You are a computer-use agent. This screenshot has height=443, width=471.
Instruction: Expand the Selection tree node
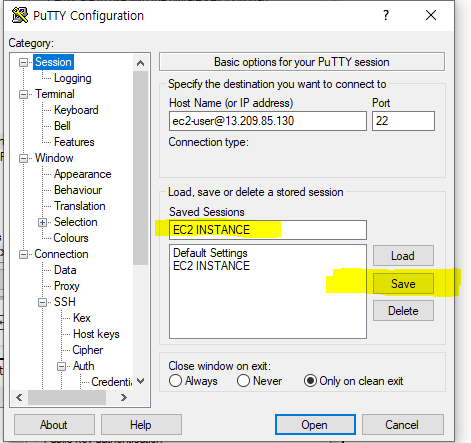tap(42, 222)
